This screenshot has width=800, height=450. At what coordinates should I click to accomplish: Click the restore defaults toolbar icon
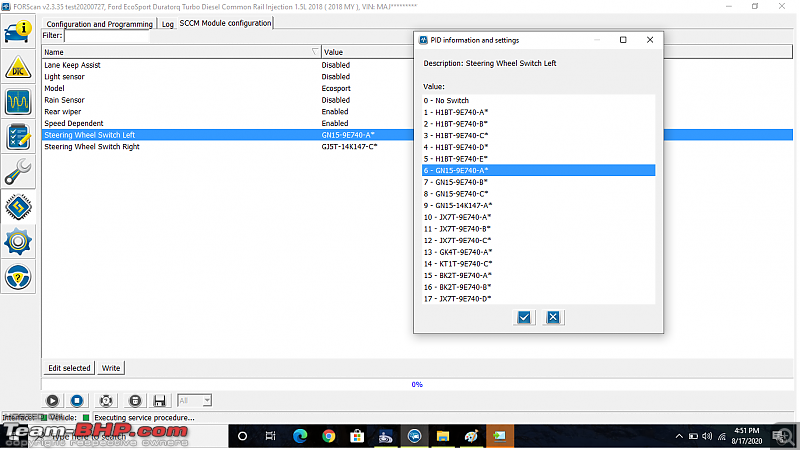(106, 401)
